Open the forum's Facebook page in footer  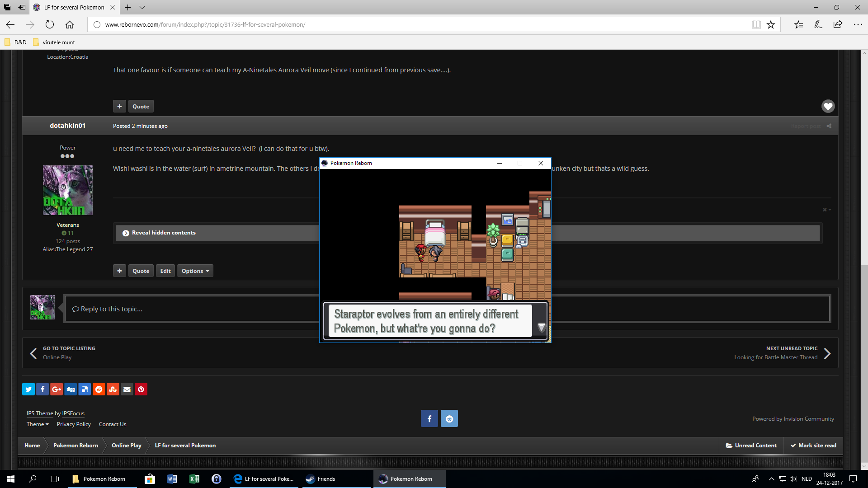(x=429, y=418)
